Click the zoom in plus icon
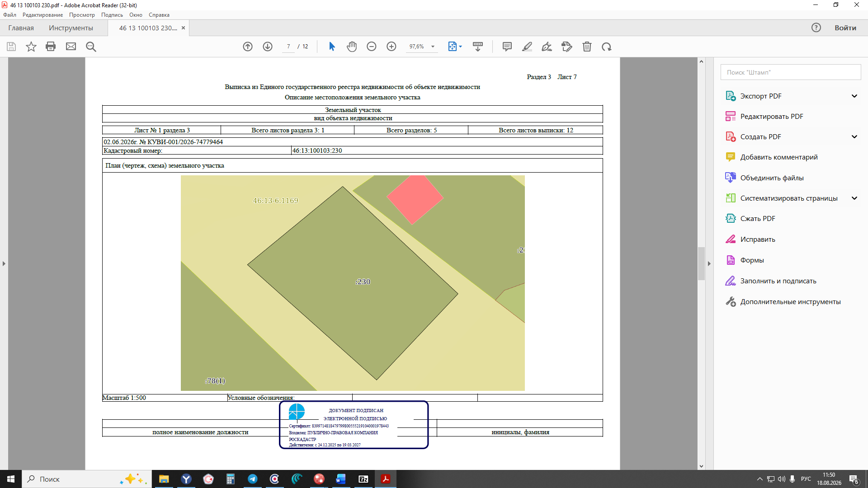Viewport: 868px width, 488px height. 392,47
